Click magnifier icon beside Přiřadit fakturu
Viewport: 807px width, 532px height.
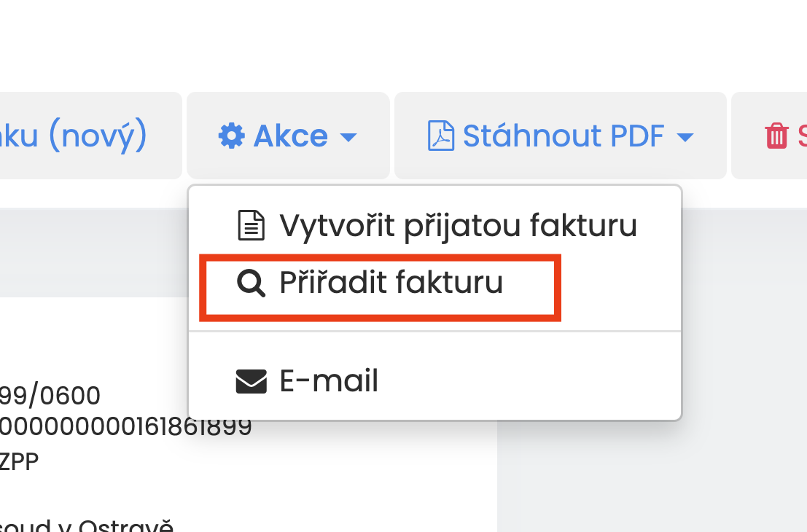(252, 283)
